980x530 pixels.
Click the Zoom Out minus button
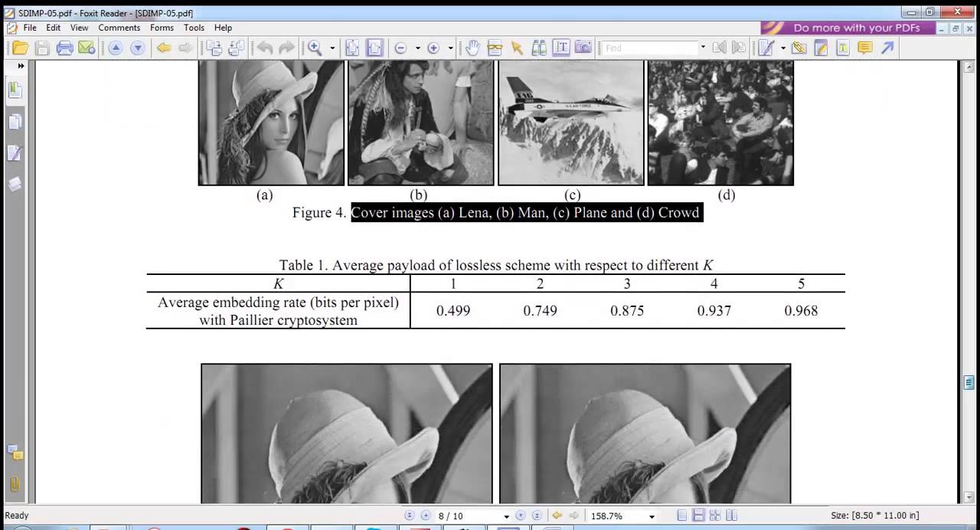click(400, 48)
